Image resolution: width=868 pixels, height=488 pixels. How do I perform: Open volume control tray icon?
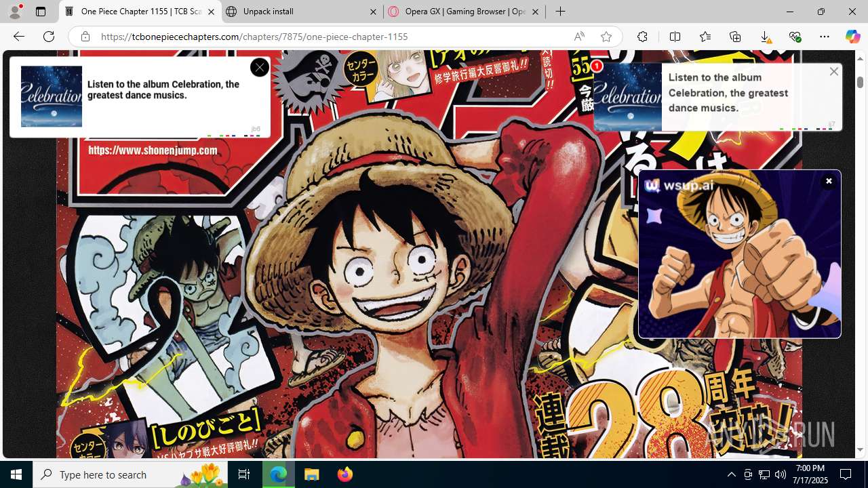(x=781, y=474)
